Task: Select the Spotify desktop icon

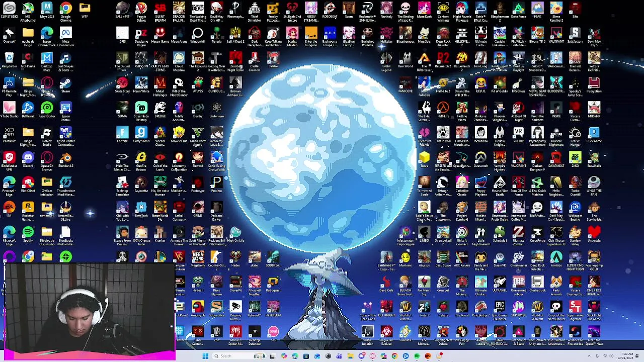Action: click(x=28, y=234)
